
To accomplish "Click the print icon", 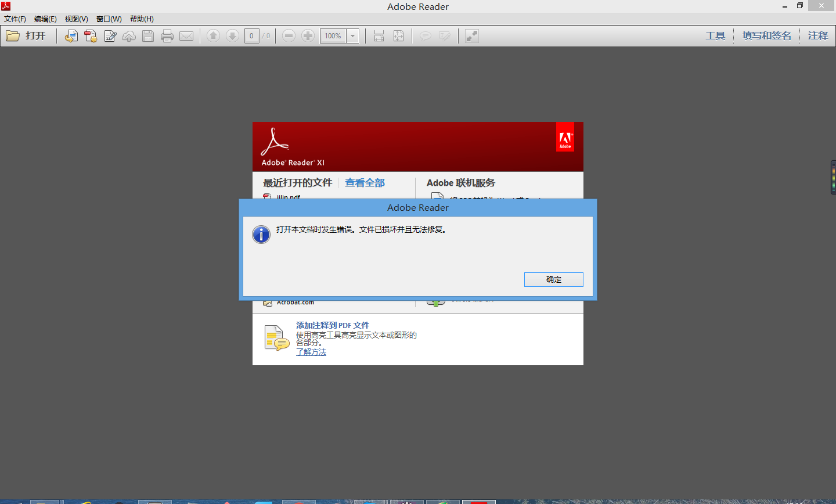I will [x=167, y=36].
